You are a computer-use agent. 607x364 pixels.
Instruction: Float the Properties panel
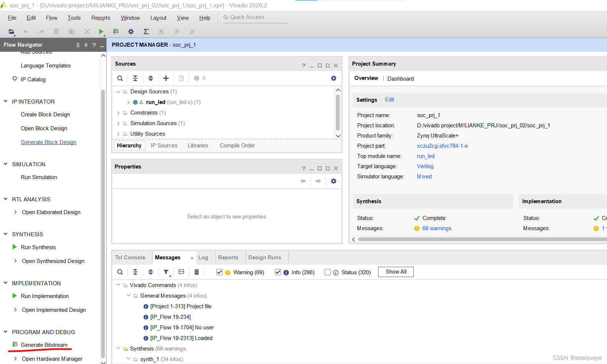[x=328, y=169]
